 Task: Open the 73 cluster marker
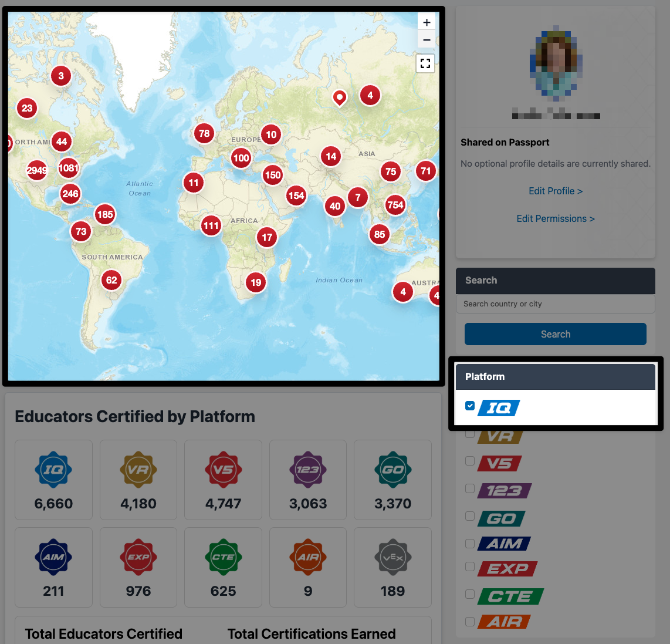(x=81, y=231)
